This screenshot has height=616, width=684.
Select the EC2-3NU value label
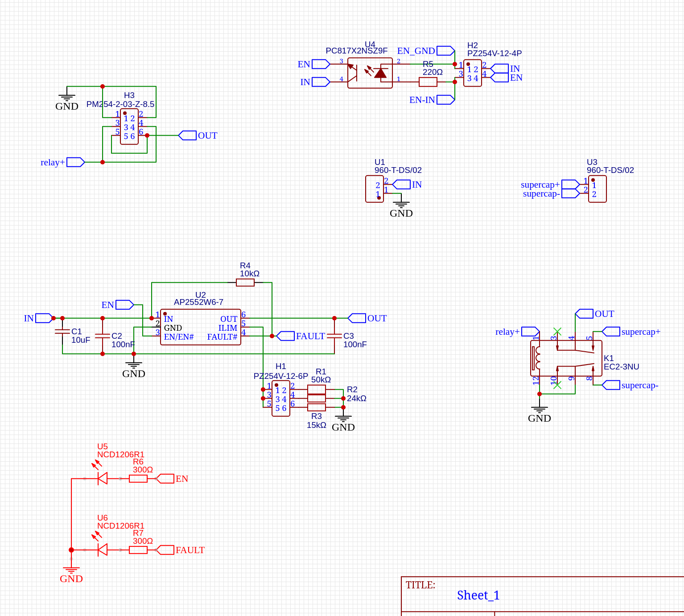pyautogui.click(x=622, y=367)
